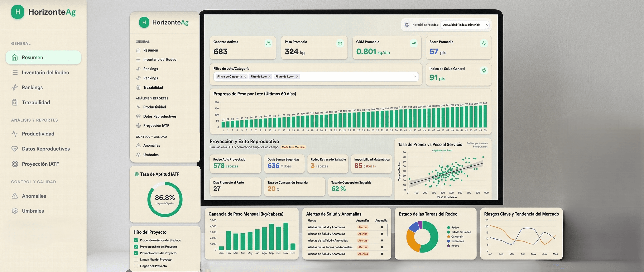Open the list icon for Inventario del Rodeo, large sidebar
The width and height of the screenshot is (644, 272).
pyautogui.click(x=15, y=72)
